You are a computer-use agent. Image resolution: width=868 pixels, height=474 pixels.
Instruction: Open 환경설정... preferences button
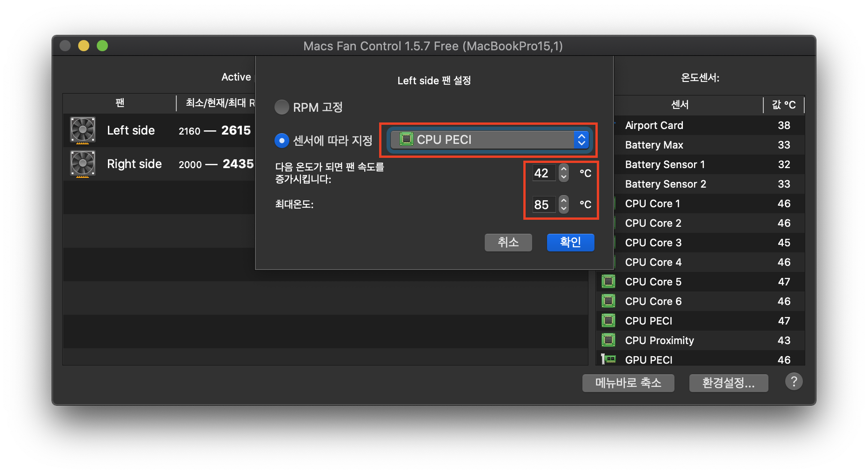[728, 383]
